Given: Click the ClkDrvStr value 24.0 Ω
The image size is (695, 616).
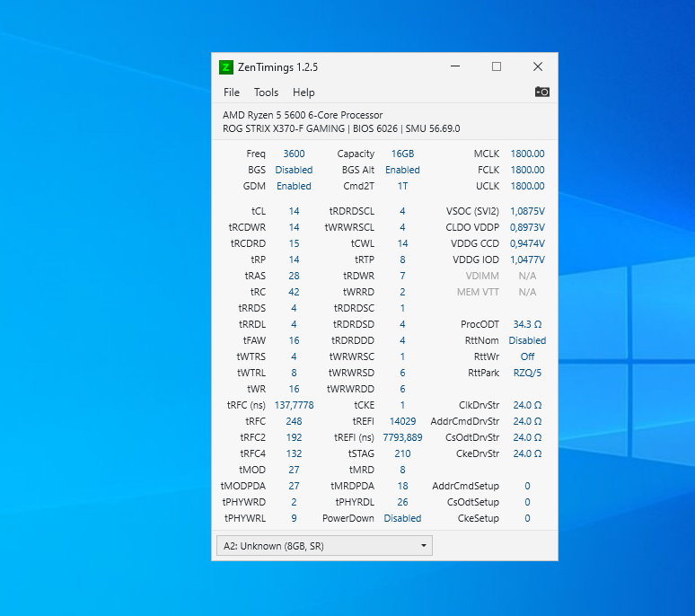Looking at the screenshot, I should click(527, 405).
